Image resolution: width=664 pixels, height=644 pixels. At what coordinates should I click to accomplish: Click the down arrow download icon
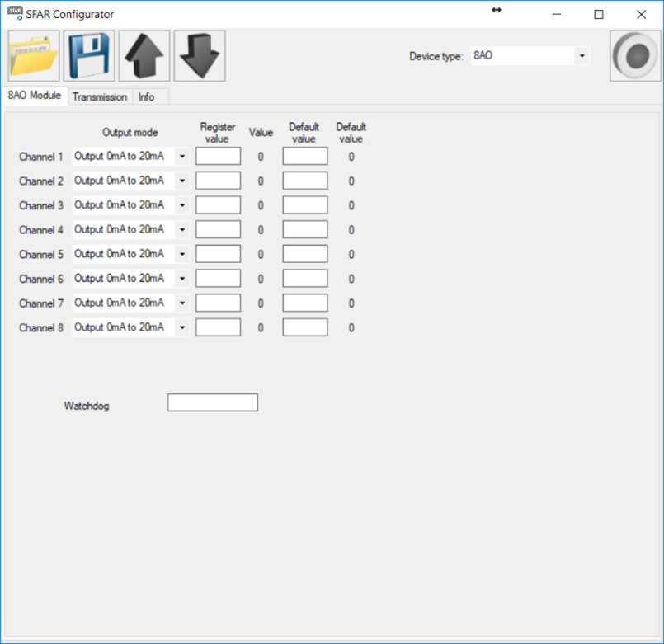coord(200,56)
